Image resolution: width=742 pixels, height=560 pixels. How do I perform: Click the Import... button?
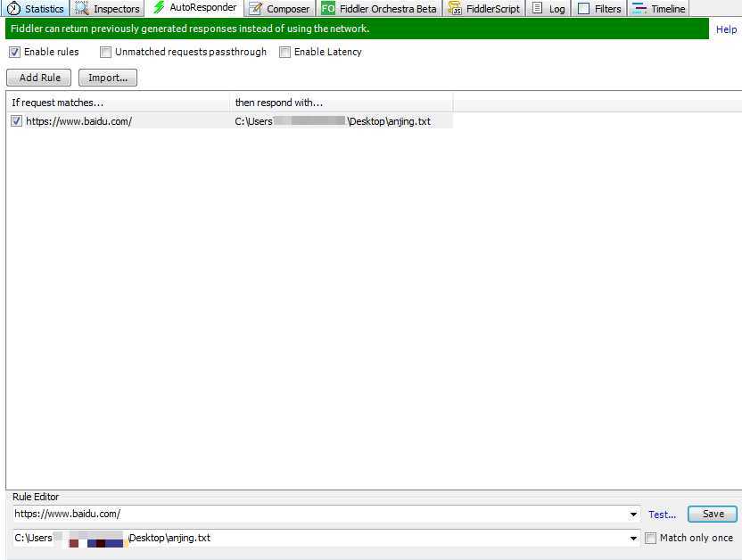click(108, 78)
